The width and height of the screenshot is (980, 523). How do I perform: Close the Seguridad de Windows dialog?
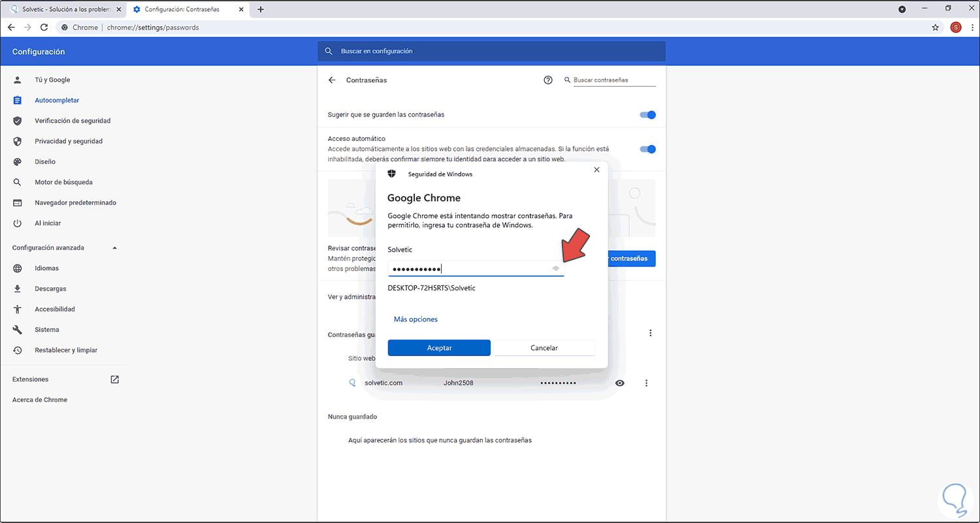596,170
